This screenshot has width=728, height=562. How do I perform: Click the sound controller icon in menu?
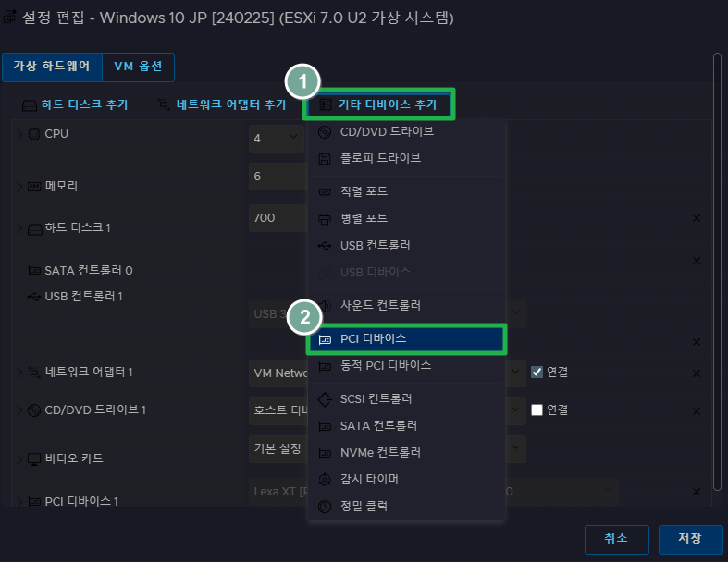[325, 305]
